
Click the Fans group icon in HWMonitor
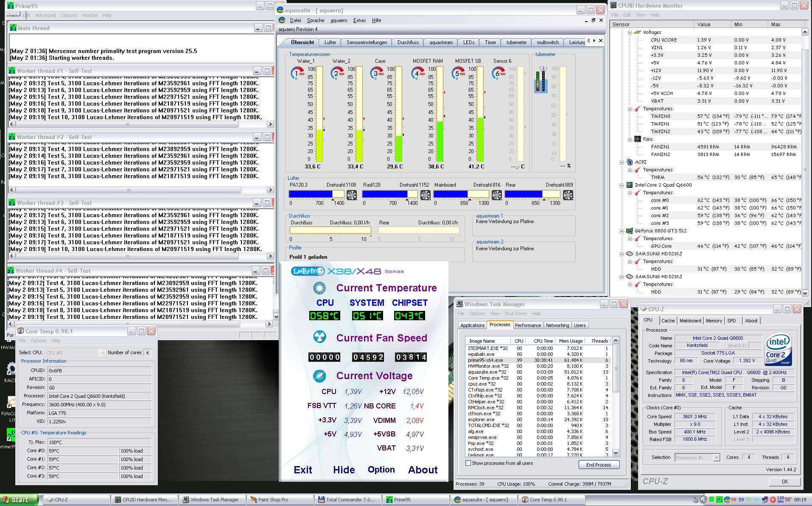coord(638,139)
